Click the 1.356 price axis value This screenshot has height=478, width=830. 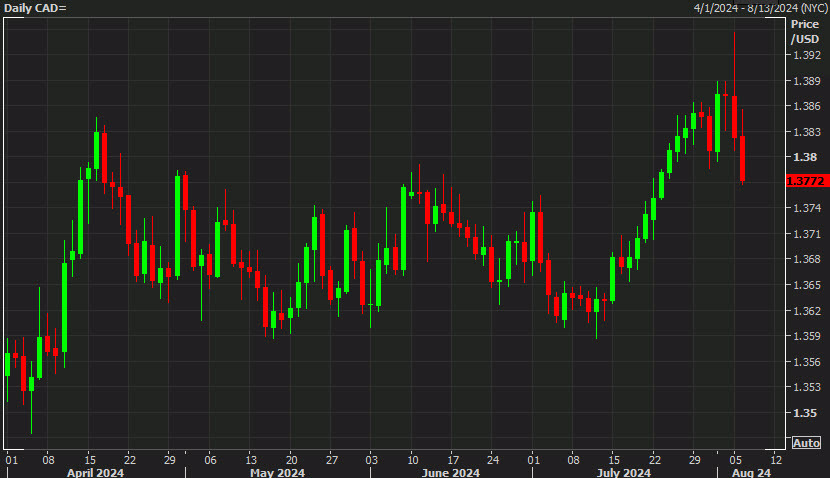point(806,362)
